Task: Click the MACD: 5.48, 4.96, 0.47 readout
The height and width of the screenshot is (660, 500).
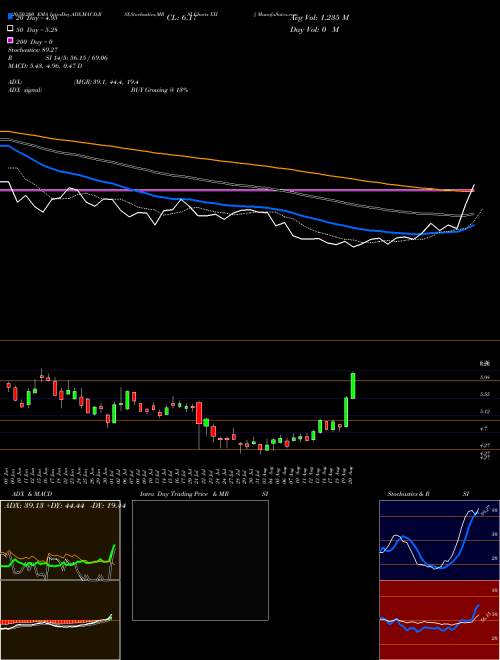Action: [x=45, y=66]
